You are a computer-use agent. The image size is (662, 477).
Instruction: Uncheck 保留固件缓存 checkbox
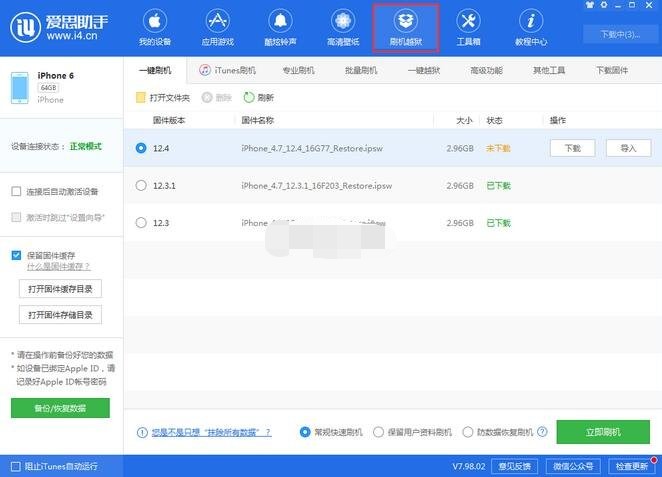(x=16, y=255)
